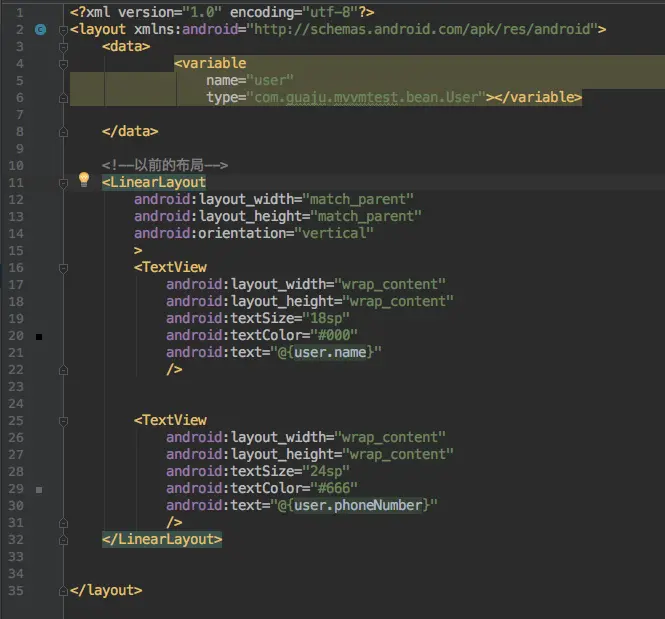The width and height of the screenshot is (665, 619).
Task: Click LinearLayout's layout_height match_parent value
Action: point(366,216)
